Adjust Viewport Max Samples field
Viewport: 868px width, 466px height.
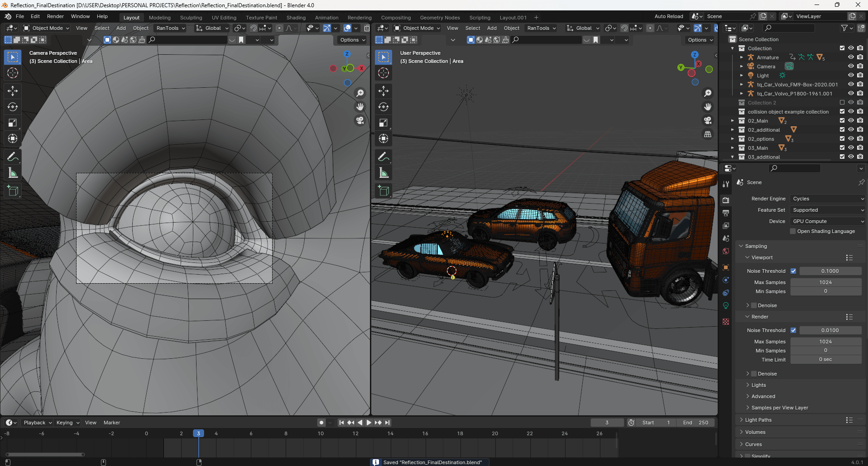point(825,282)
